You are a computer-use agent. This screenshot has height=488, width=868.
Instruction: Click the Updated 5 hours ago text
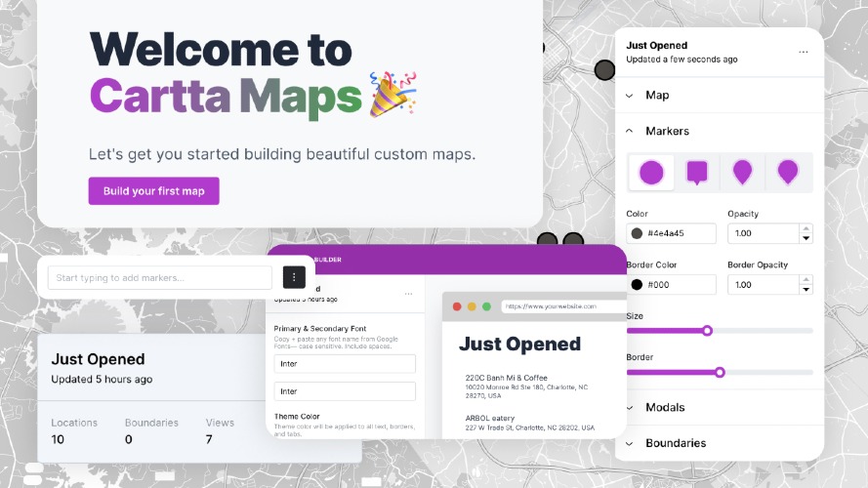(x=102, y=379)
